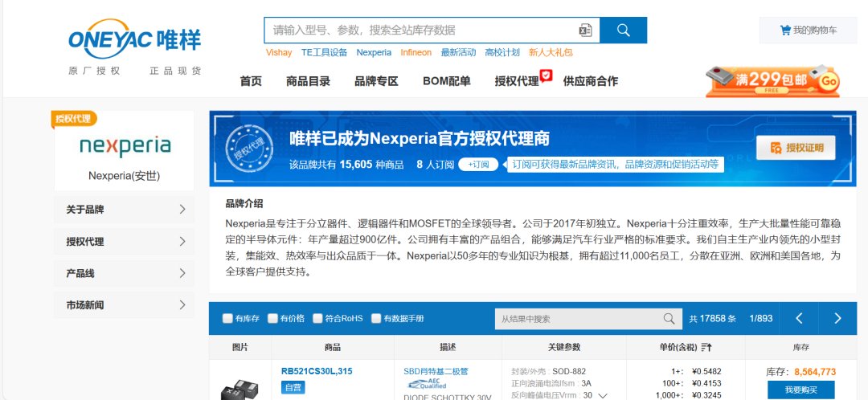868x400 pixels.
Task: Click the 1/893 page indicator
Action: click(x=760, y=319)
